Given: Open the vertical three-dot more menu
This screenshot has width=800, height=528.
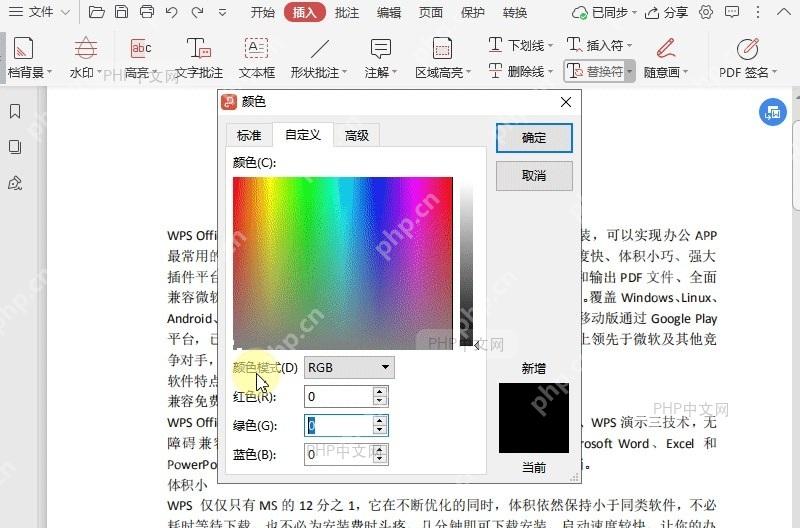Looking at the screenshot, I should (758, 12).
